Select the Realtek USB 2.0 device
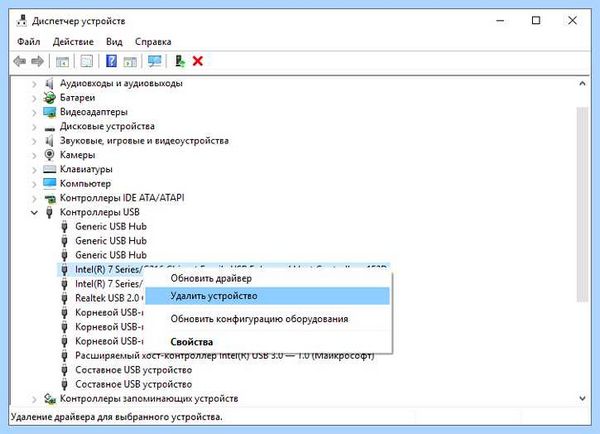 (x=109, y=298)
